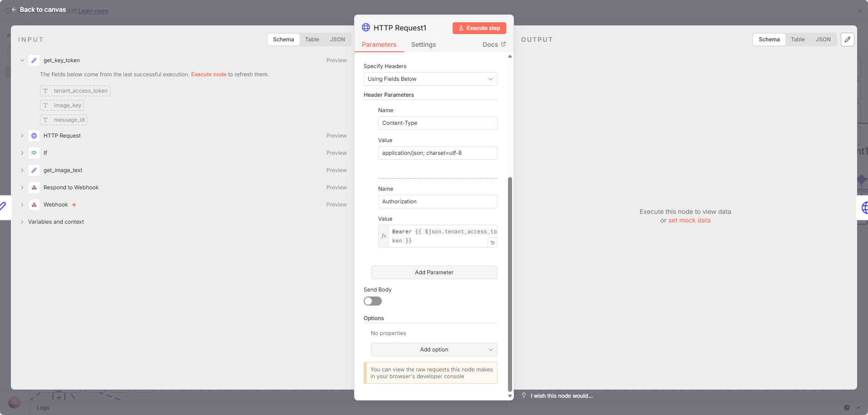
Task: Click the Webhook node icon
Action: [x=34, y=205]
